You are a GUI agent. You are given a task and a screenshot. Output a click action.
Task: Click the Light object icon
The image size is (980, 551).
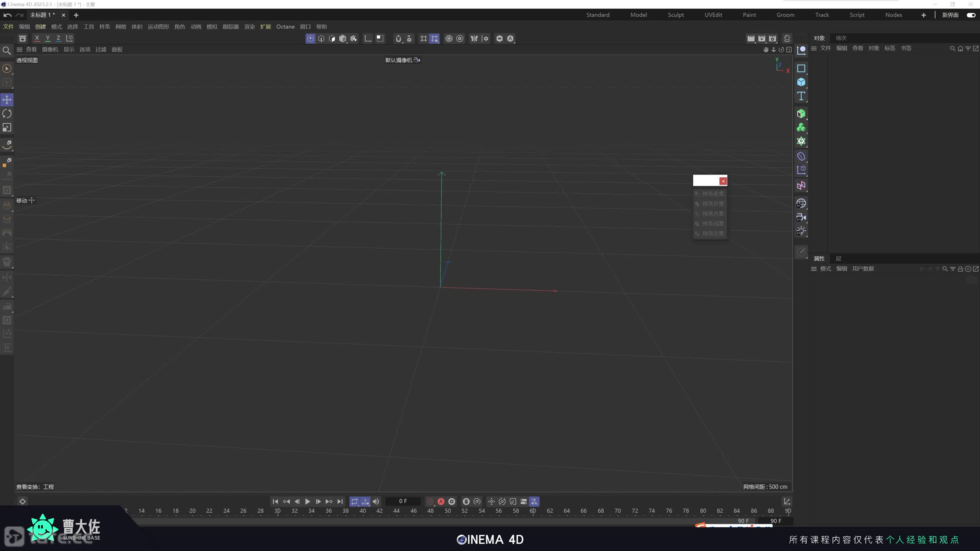point(801,231)
